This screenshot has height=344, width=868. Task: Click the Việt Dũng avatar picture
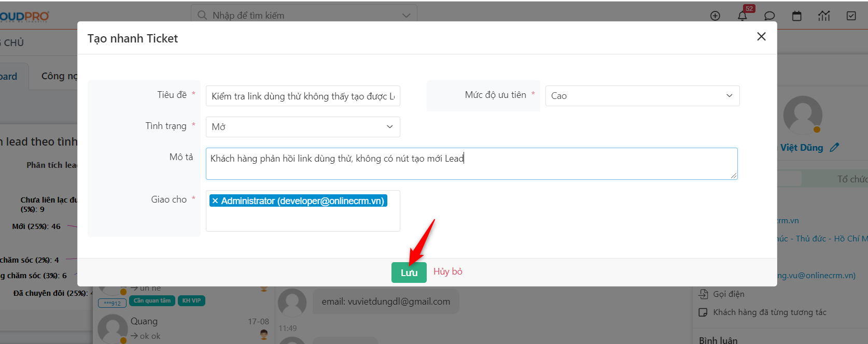[803, 115]
